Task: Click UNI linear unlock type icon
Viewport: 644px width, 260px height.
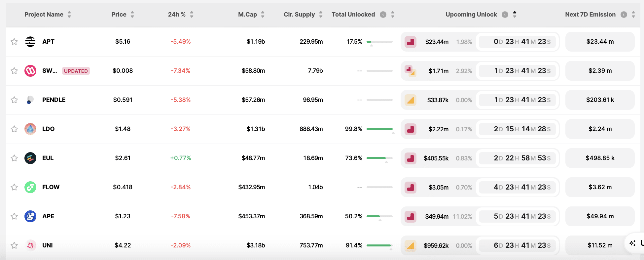Action: [411, 245]
